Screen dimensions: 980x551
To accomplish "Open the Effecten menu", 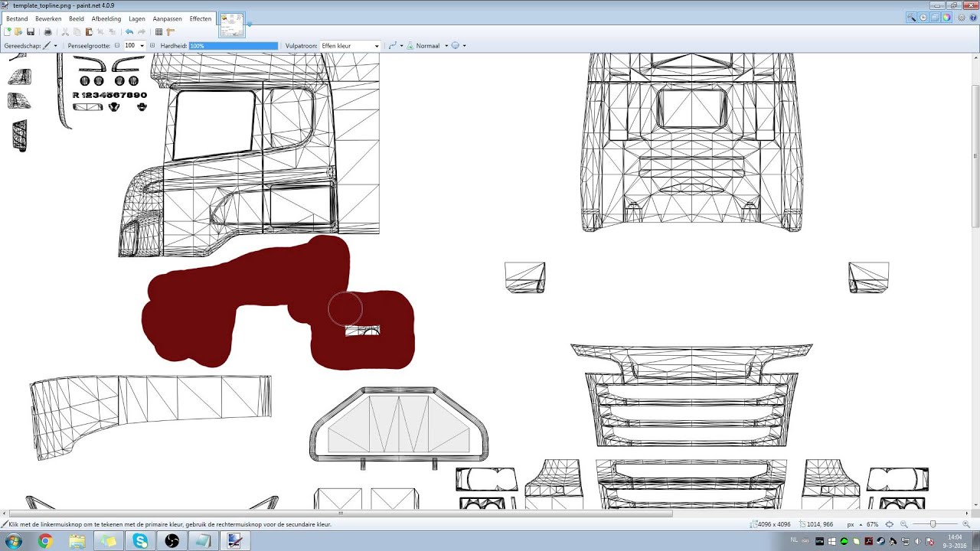I will 201,18.
